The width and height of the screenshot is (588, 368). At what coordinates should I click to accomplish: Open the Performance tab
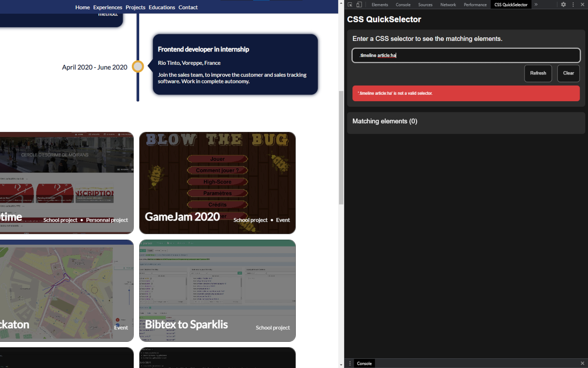tap(475, 5)
